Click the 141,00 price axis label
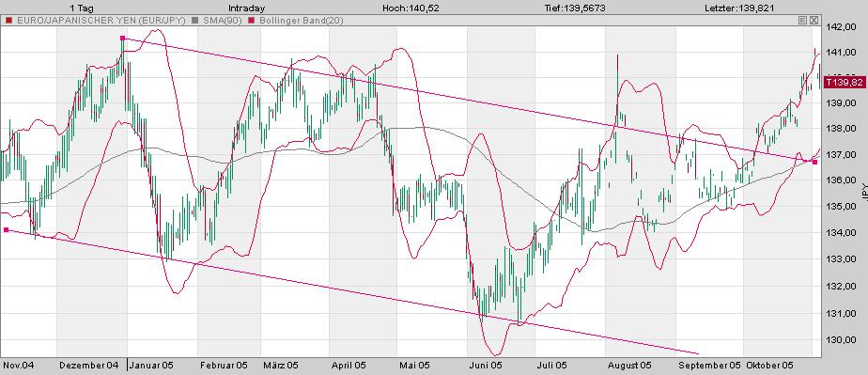Image resolution: width=868 pixels, height=375 pixels. click(841, 53)
